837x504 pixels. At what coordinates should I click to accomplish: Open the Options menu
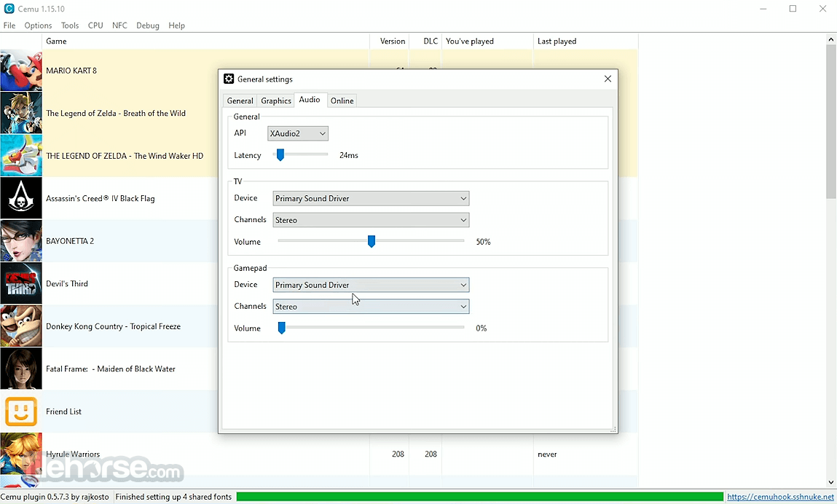click(38, 25)
